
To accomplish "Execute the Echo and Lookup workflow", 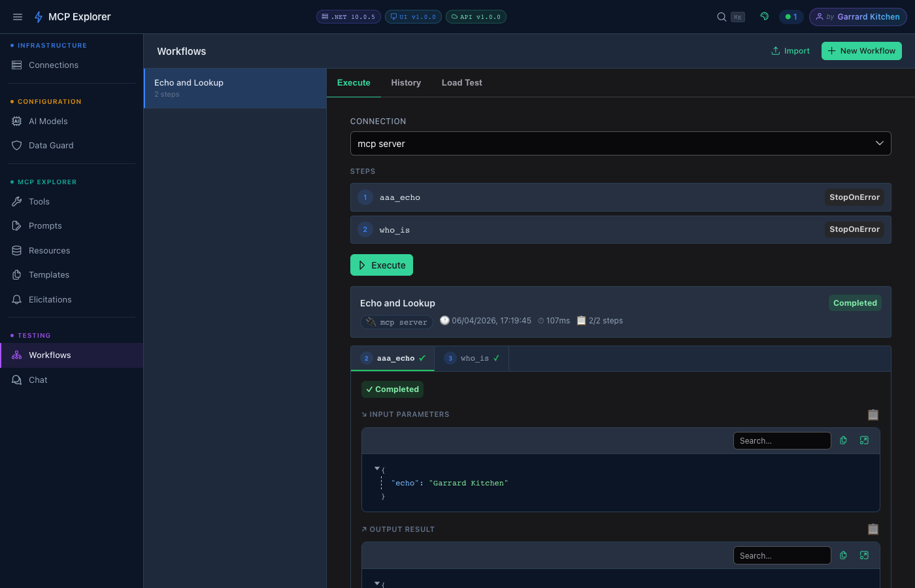I will 381,265.
